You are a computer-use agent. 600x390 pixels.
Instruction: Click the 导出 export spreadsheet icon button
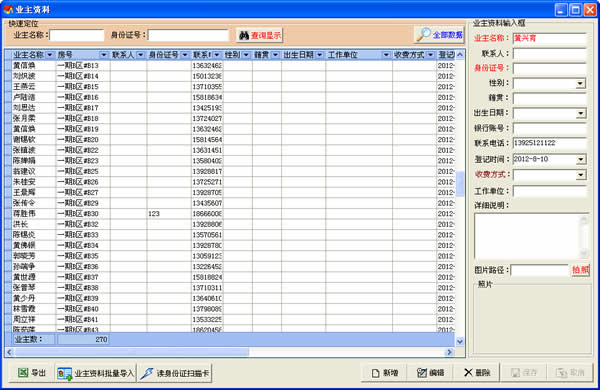pos(32,372)
